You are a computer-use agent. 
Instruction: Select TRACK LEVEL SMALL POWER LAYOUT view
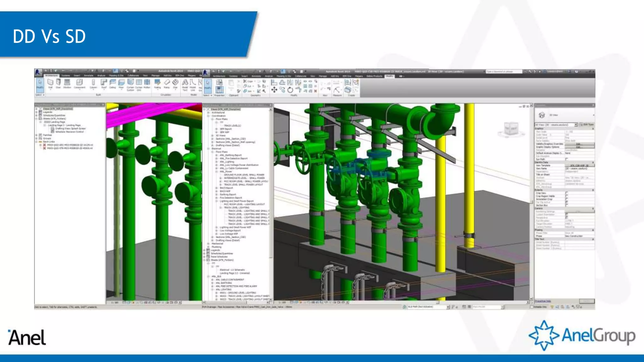click(243, 185)
